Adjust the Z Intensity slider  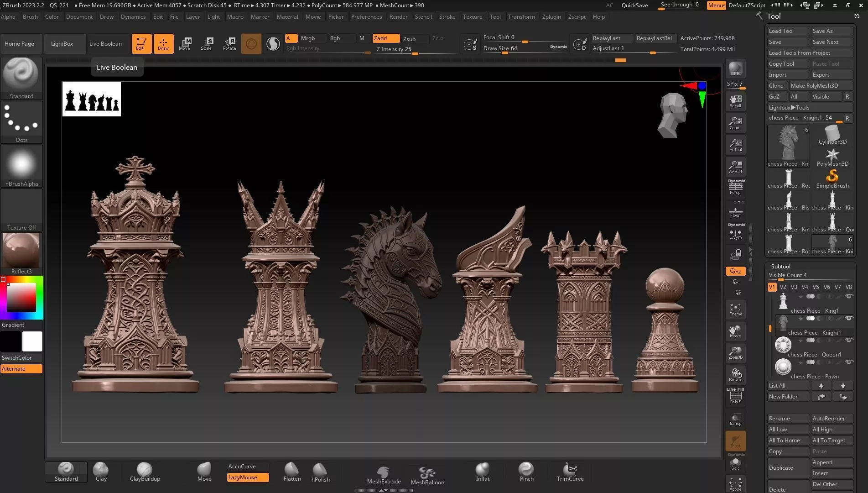point(415,50)
